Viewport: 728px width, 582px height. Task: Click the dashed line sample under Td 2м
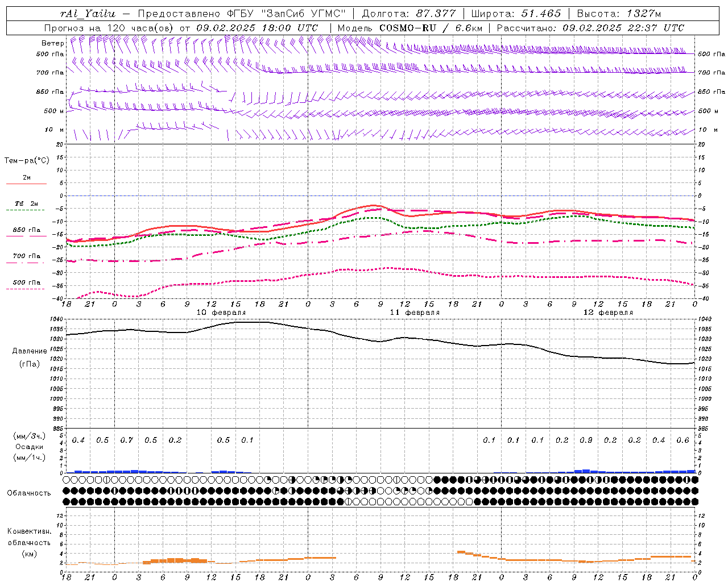click(x=26, y=210)
